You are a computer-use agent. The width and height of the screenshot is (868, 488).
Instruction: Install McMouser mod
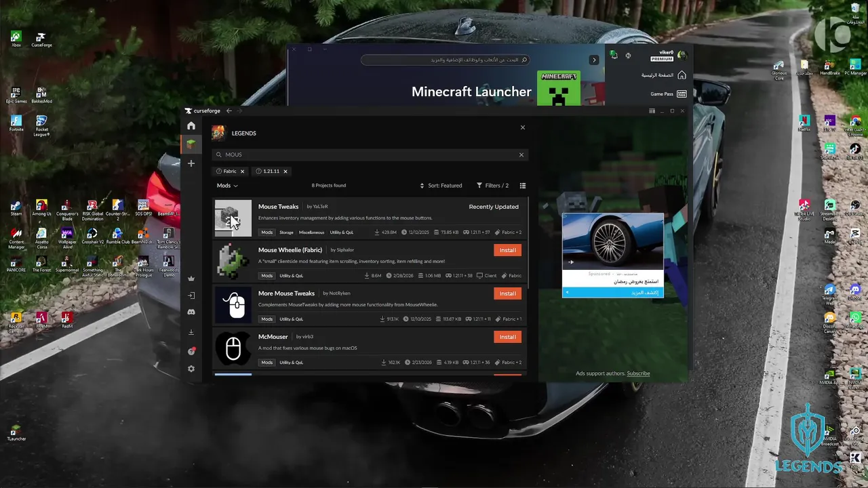coord(507,337)
